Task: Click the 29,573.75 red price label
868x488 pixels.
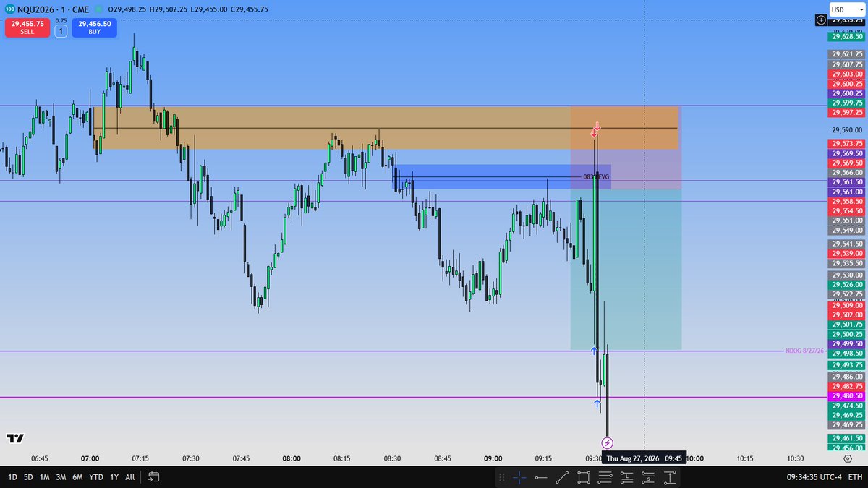Action: 847,144
